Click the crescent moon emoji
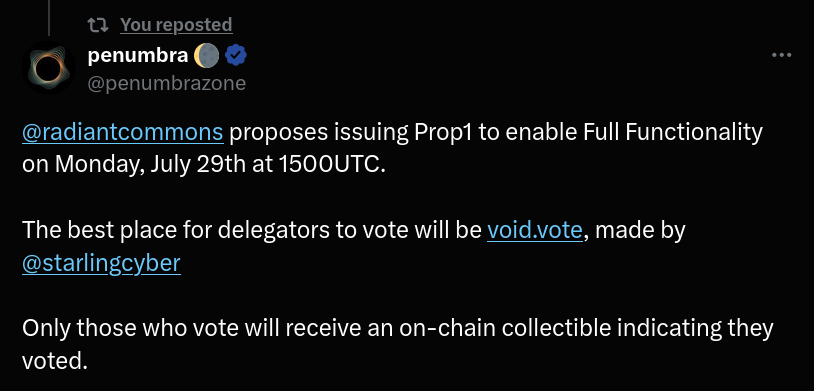Image resolution: width=814 pixels, height=391 pixels. point(206,56)
